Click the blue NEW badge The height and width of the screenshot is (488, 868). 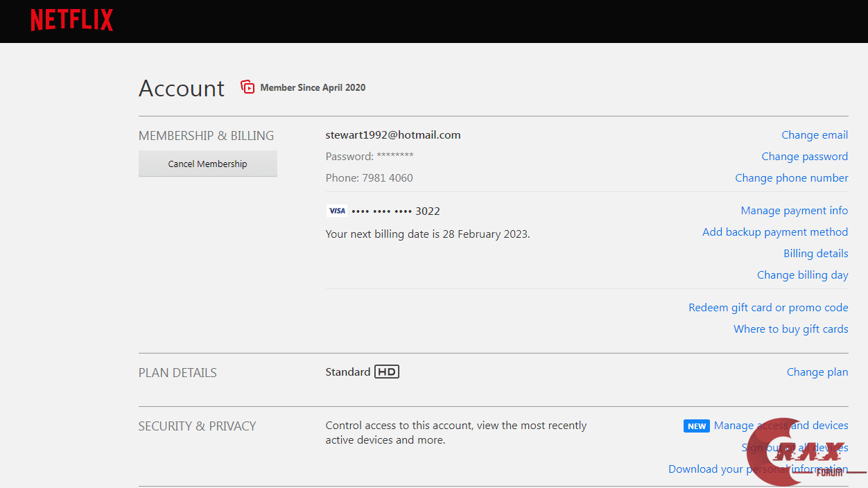(x=697, y=426)
